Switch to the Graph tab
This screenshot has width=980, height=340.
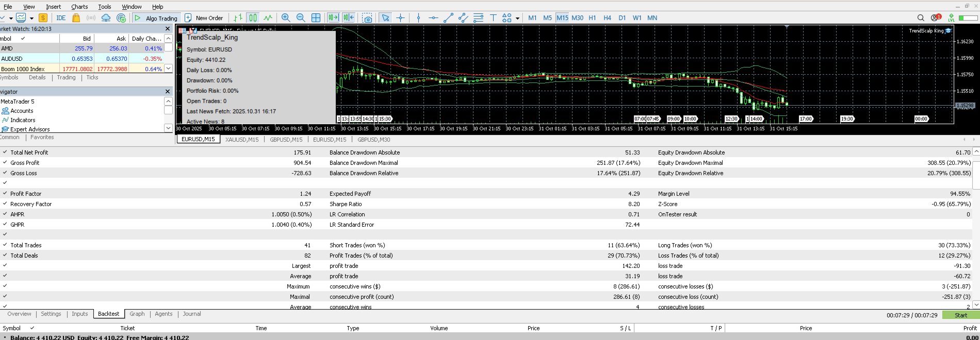(x=137, y=314)
